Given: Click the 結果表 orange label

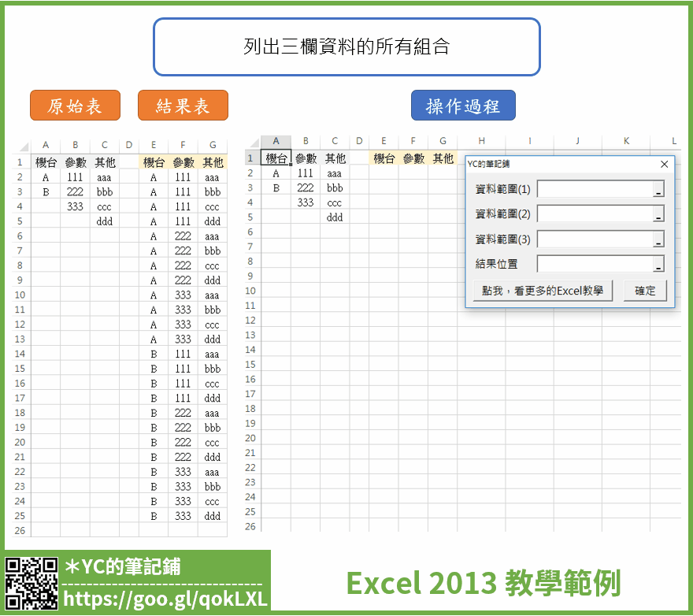Looking at the screenshot, I should tap(183, 106).
